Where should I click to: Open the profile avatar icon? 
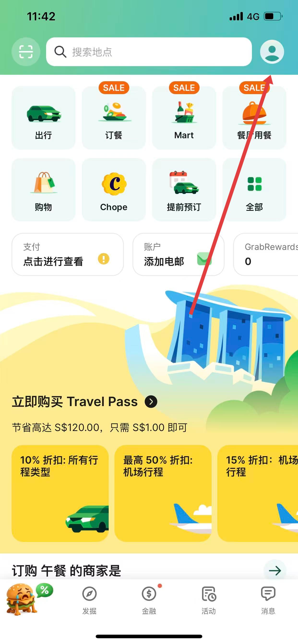[272, 52]
